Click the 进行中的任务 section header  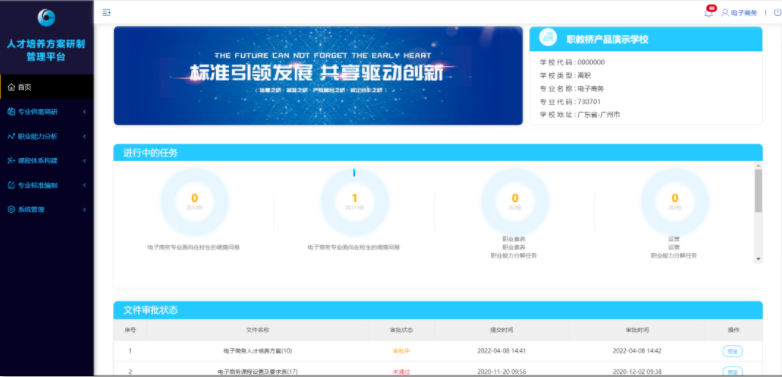(x=438, y=153)
